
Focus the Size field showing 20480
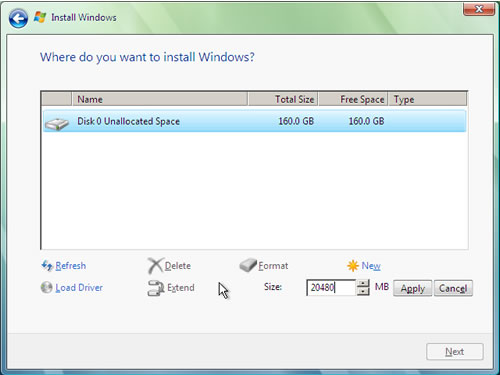point(331,287)
